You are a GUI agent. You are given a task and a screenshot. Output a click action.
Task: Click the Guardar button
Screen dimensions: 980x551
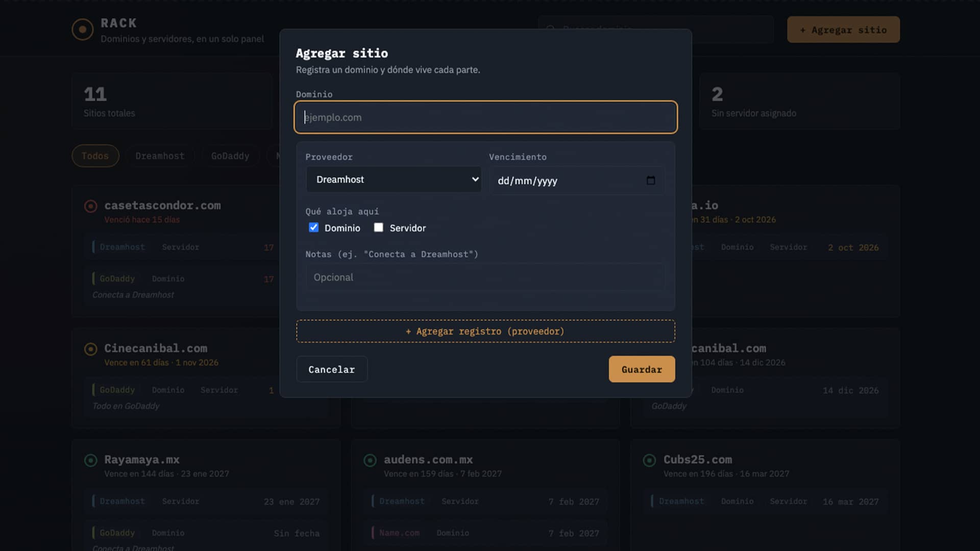click(642, 369)
